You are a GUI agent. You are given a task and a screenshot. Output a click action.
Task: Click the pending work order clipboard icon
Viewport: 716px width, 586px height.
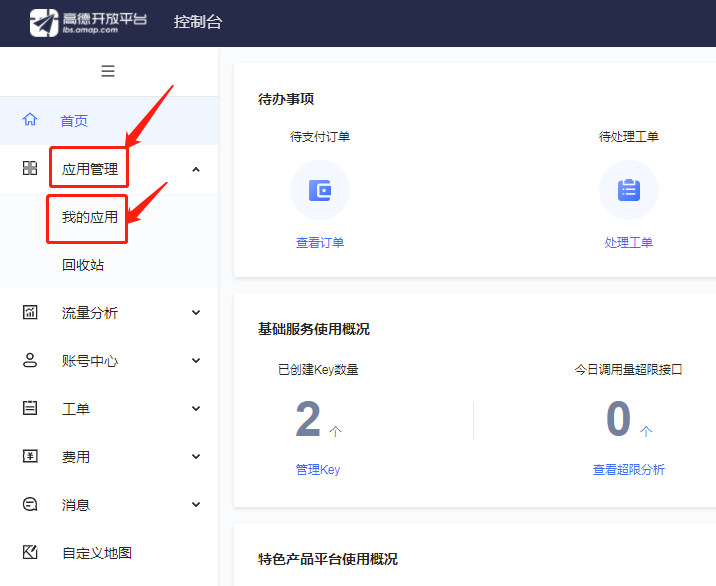coord(628,190)
